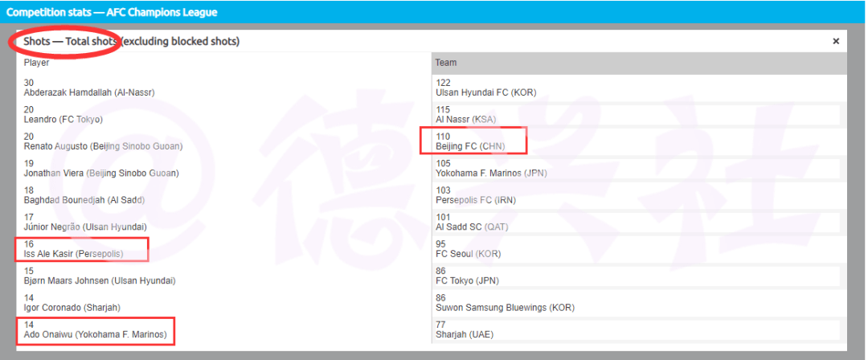Click the 30 shots value for Hamdallah
This screenshot has width=868, height=360.
pyautogui.click(x=29, y=83)
